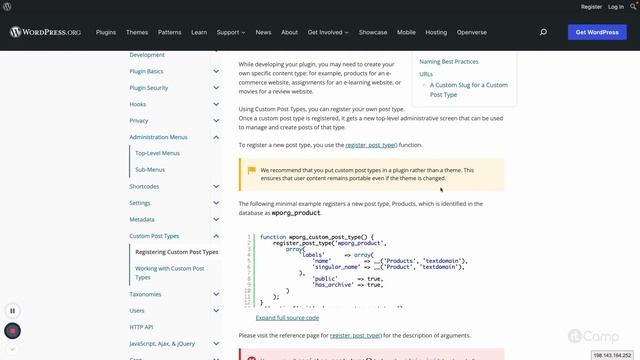Open Working with Custom Post Types

tap(170, 273)
